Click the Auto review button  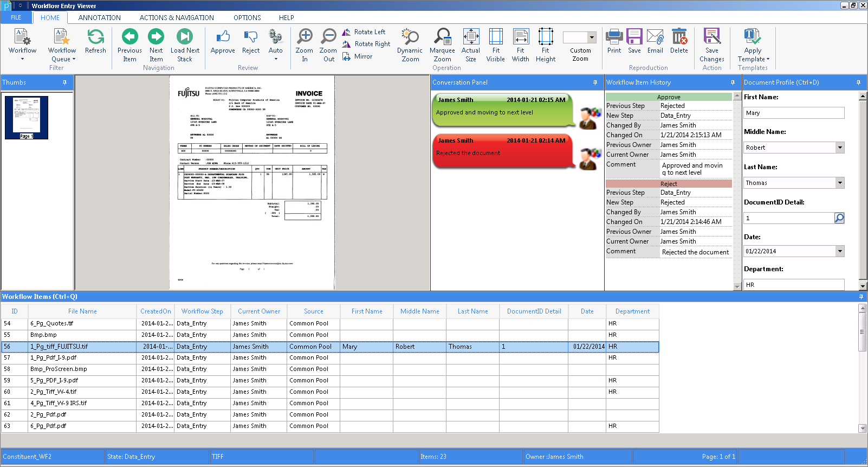click(x=276, y=44)
